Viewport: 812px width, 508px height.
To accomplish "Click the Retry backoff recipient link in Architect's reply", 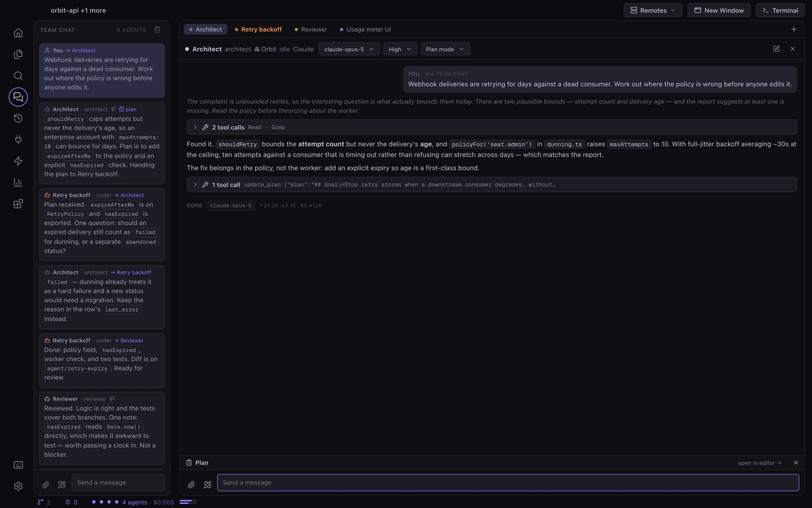I will point(130,273).
